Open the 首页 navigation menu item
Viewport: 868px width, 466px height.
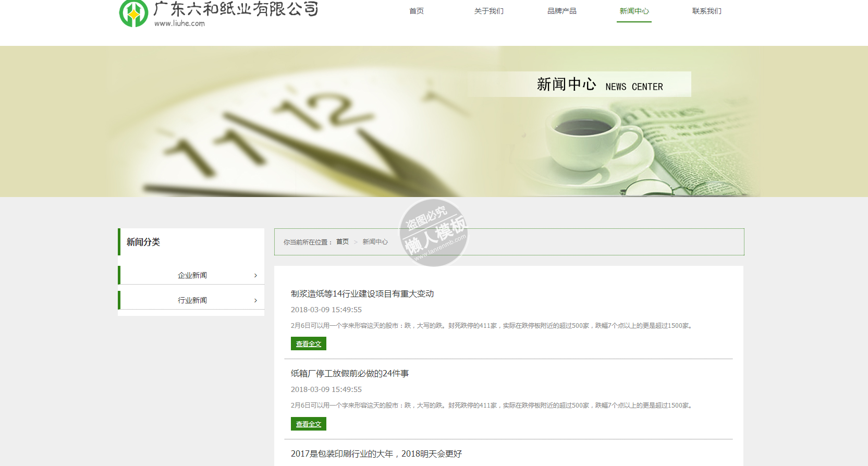coord(417,11)
